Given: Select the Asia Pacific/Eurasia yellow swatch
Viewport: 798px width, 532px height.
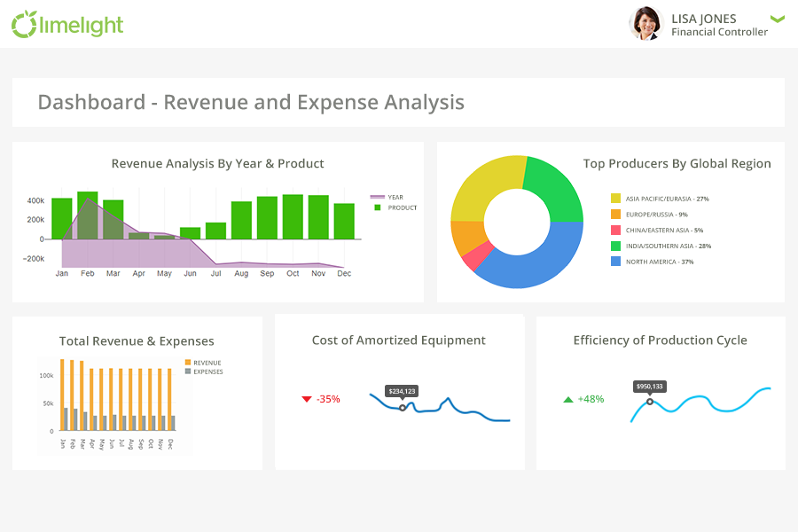Looking at the screenshot, I should 615,199.
